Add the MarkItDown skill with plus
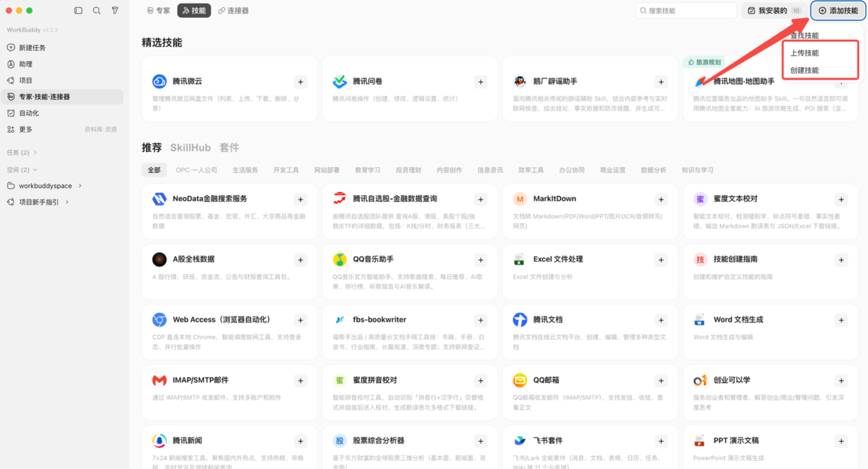Image resolution: width=868 pixels, height=469 pixels. [661, 200]
